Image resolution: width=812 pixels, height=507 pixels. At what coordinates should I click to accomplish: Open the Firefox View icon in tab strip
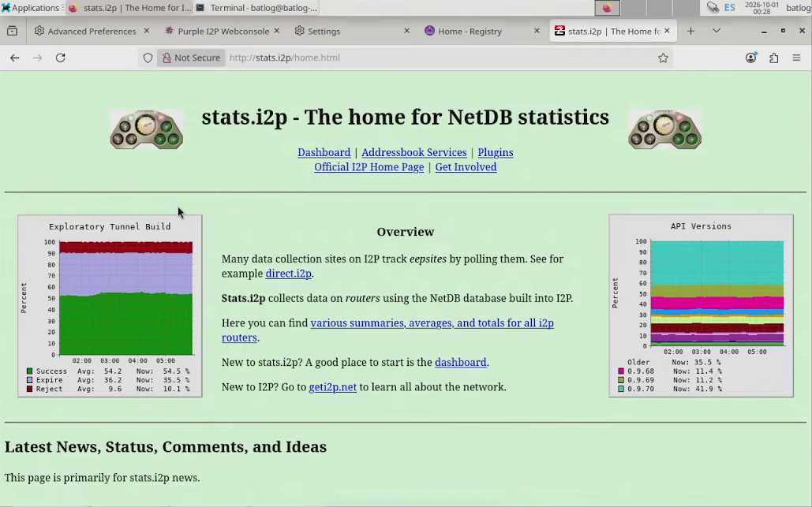click(x=13, y=31)
